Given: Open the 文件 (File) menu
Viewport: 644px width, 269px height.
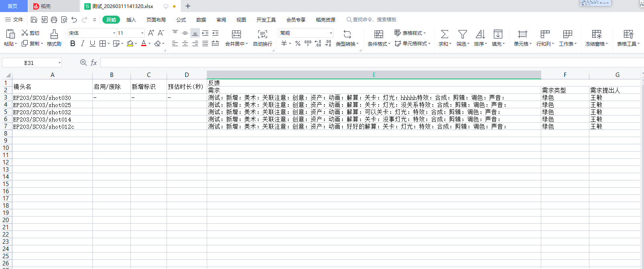Looking at the screenshot, I should [14, 20].
